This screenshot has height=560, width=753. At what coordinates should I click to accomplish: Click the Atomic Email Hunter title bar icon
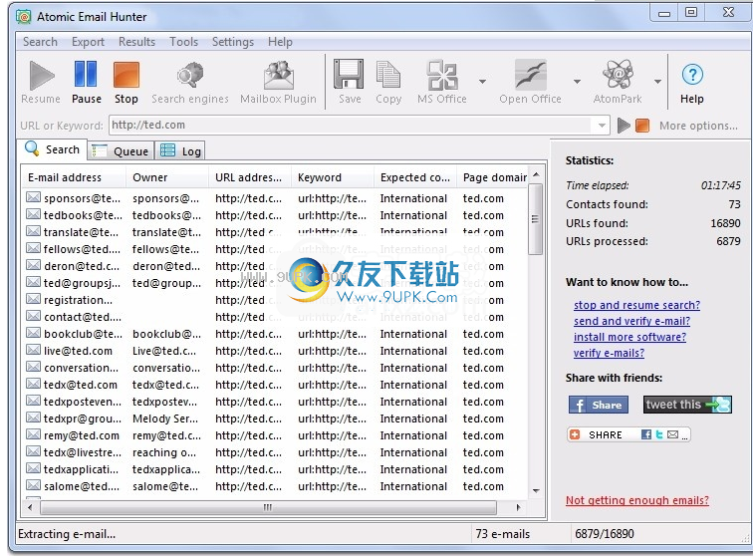click(23, 17)
